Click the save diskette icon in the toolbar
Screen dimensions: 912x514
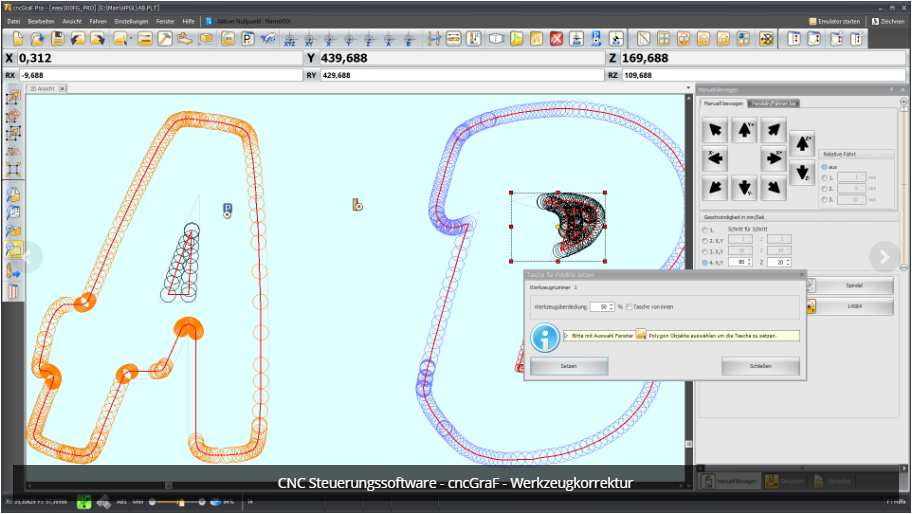[x=57, y=38]
